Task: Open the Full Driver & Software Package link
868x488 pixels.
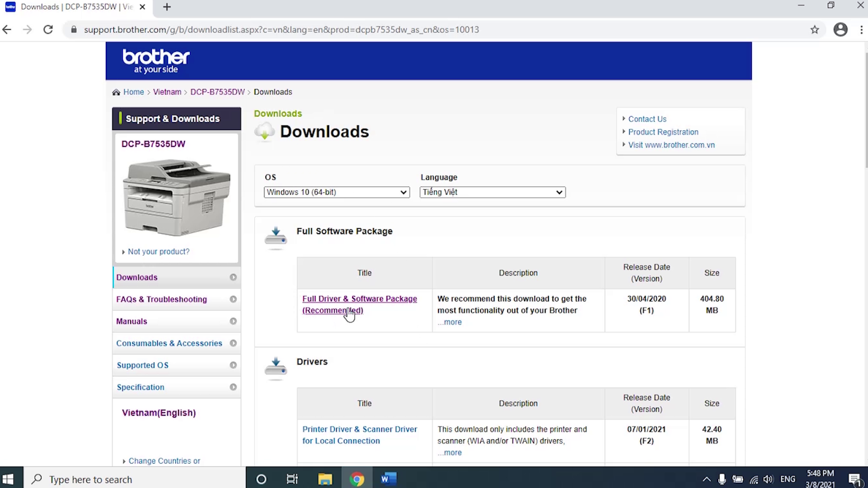Action: (x=360, y=299)
